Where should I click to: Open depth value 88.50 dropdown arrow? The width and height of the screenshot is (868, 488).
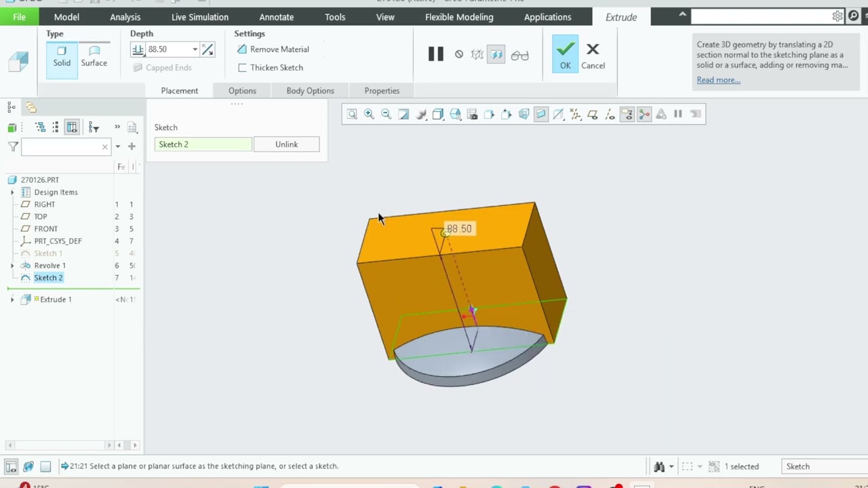(195, 49)
